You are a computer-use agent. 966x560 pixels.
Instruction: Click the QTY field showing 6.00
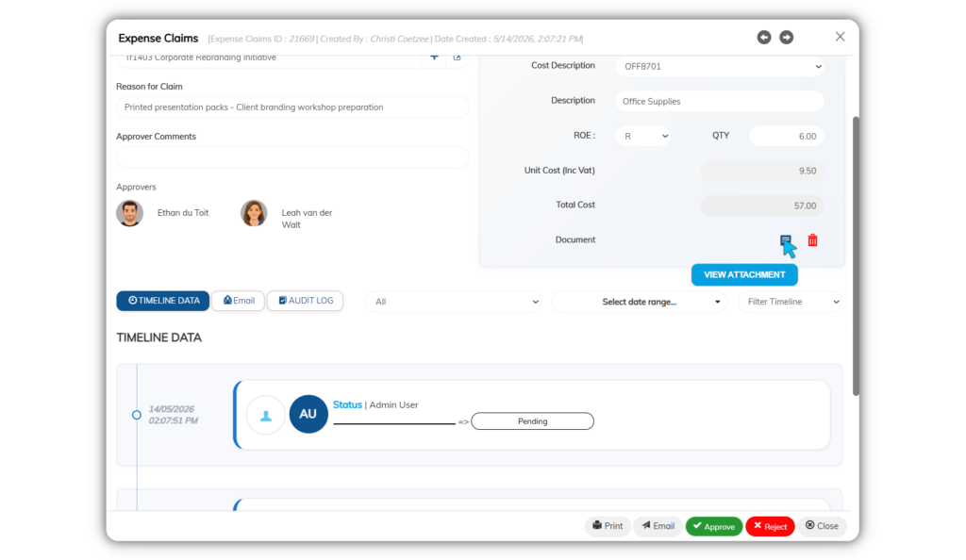point(786,136)
